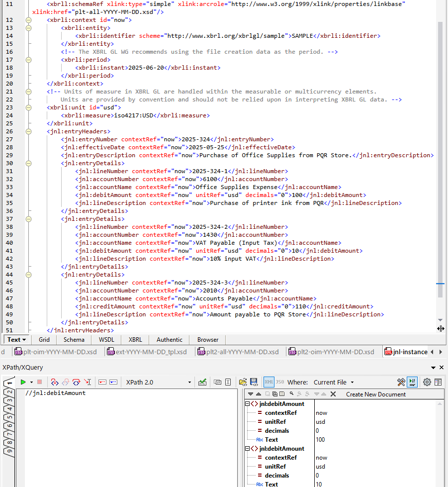Select the jnl-instance file tab

[406, 352]
